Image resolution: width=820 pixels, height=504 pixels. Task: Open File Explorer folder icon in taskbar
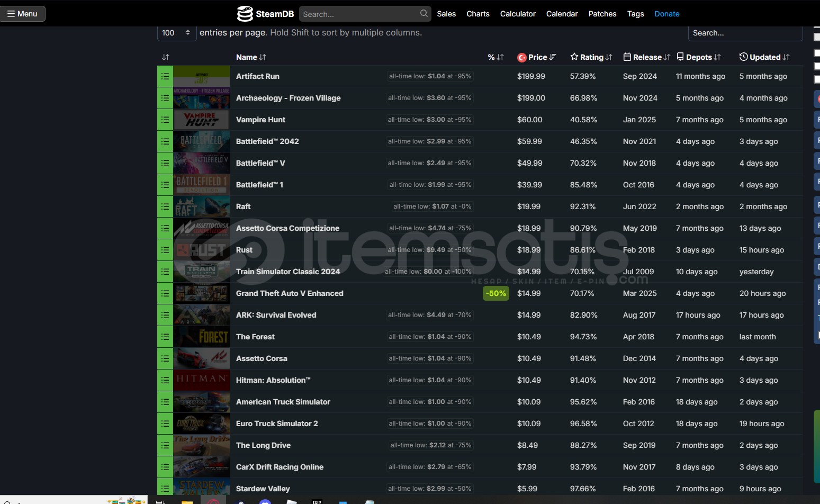pos(187,501)
